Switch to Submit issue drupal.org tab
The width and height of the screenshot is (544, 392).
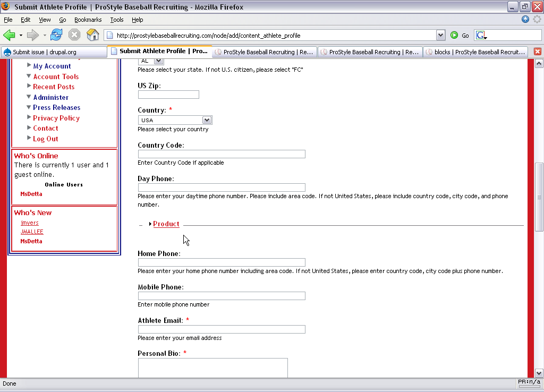53,52
